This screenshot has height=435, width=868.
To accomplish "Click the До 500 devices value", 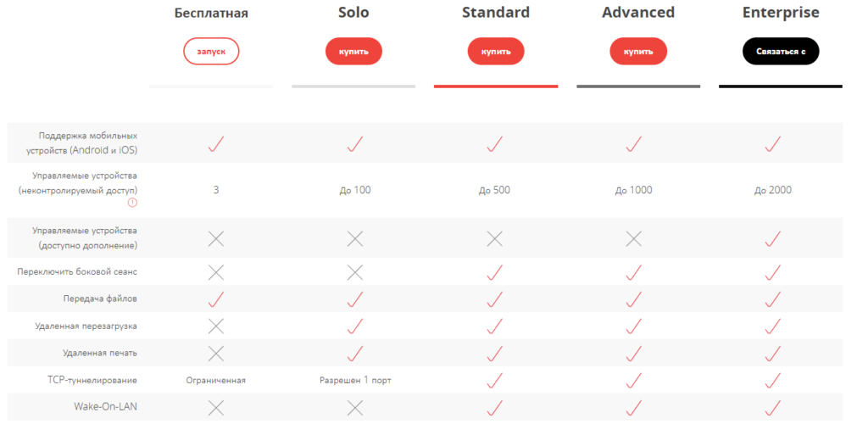I will pos(495,190).
